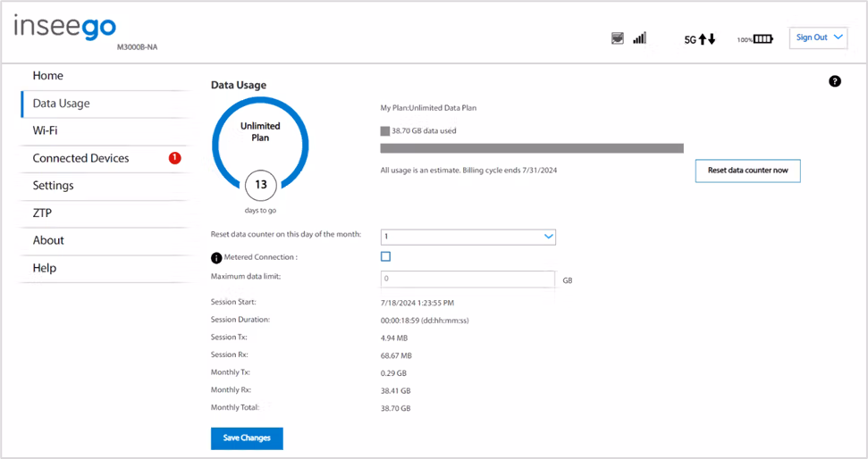
Task: Click the device connection status icon
Action: 617,38
